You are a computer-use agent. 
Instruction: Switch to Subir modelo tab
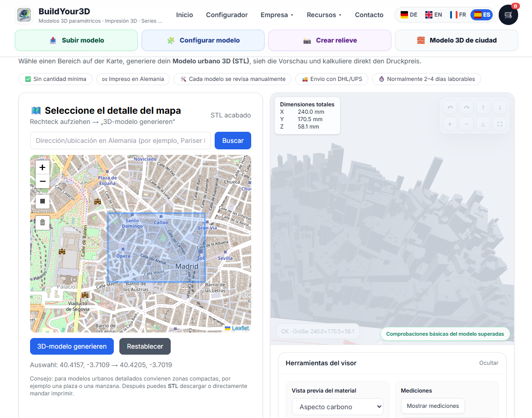(x=76, y=40)
